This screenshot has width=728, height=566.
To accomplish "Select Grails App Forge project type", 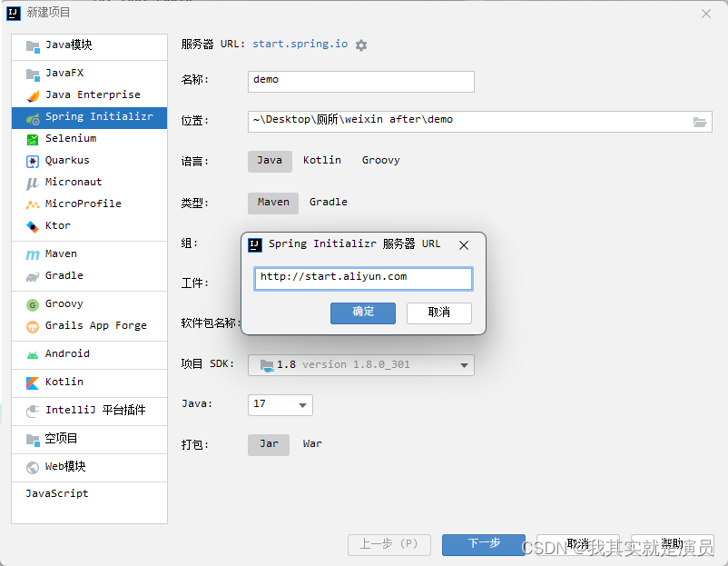I will (89, 326).
